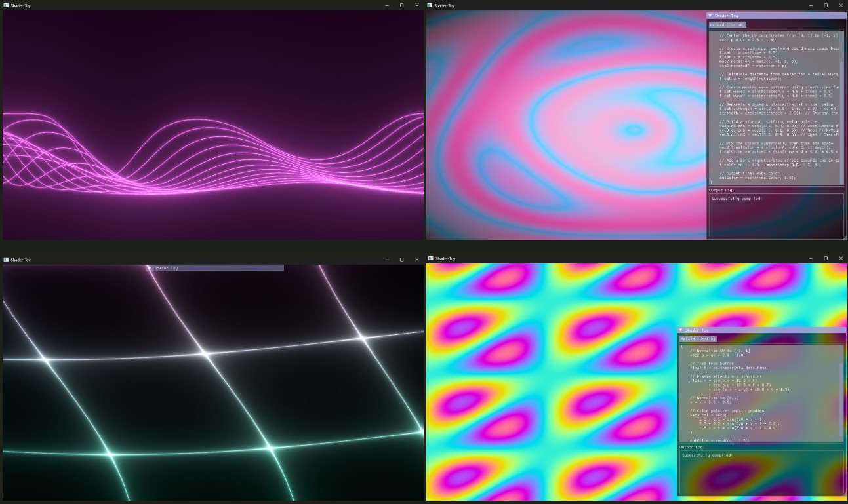Click the 'Output Log' label in swirl window
Viewport: 848px width, 504px height.
tap(721, 190)
